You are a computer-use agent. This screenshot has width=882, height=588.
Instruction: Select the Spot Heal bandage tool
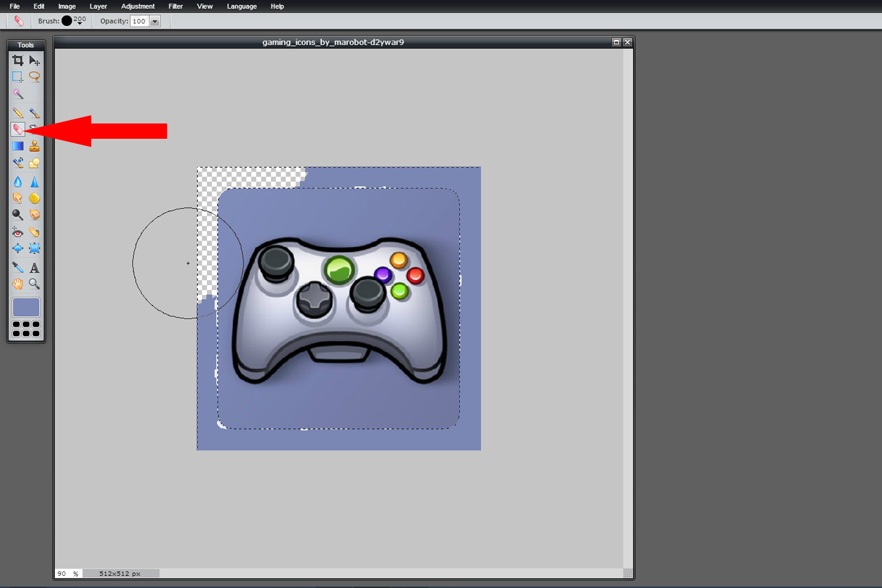tap(35, 232)
